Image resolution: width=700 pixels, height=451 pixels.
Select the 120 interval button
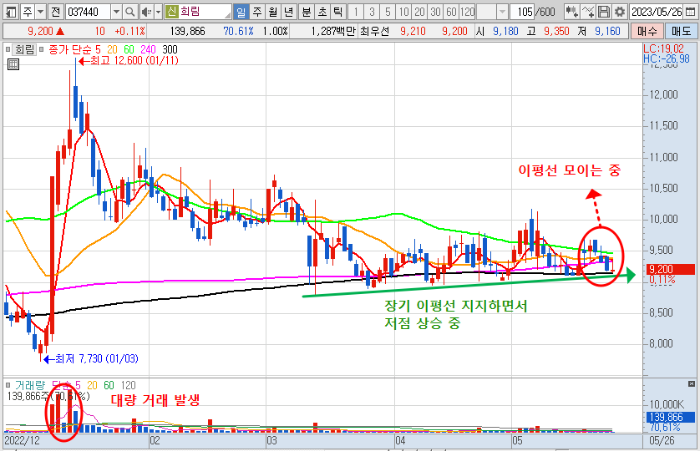467,11
